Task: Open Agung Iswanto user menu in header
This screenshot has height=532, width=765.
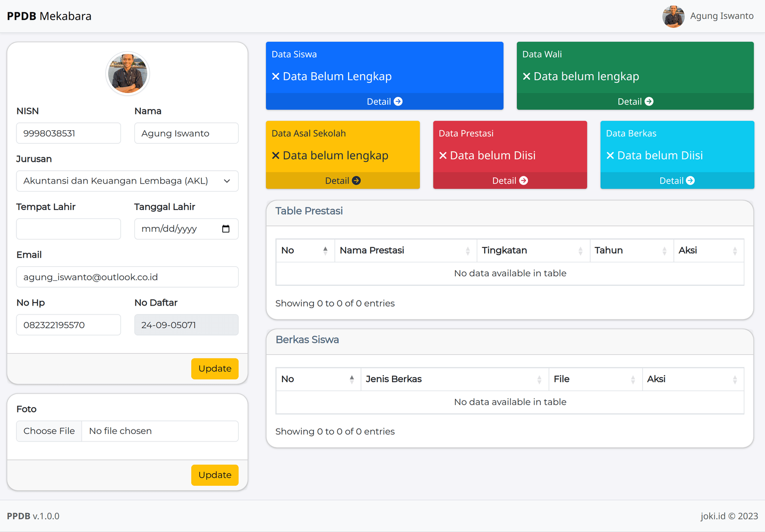Action: point(721,16)
